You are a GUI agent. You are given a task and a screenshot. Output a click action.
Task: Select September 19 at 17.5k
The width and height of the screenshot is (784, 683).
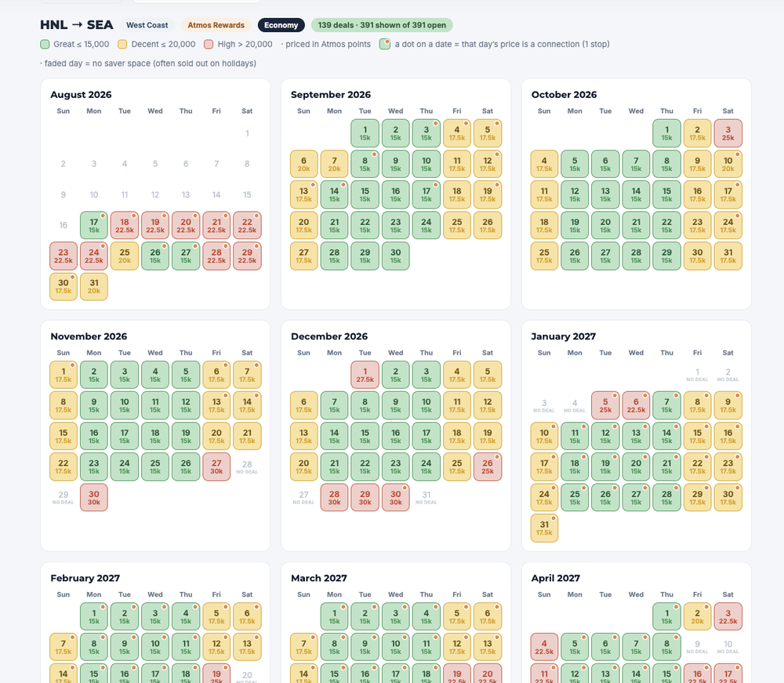click(488, 194)
